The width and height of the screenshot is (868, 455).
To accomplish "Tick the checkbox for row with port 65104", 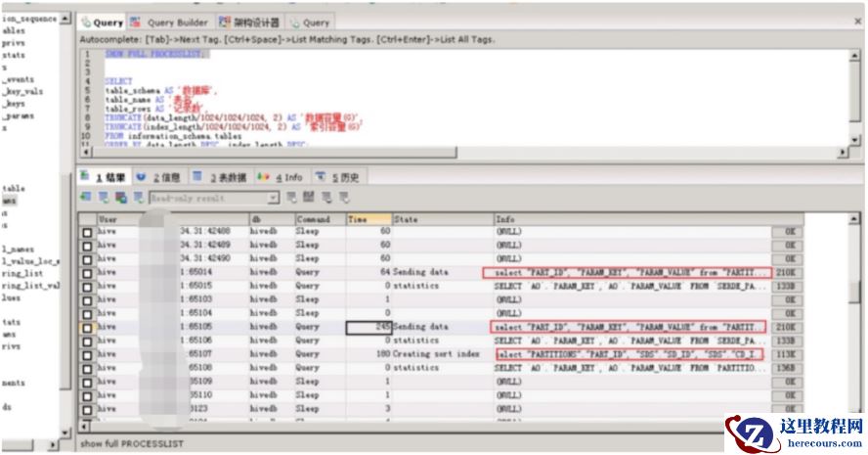I will 87,314.
